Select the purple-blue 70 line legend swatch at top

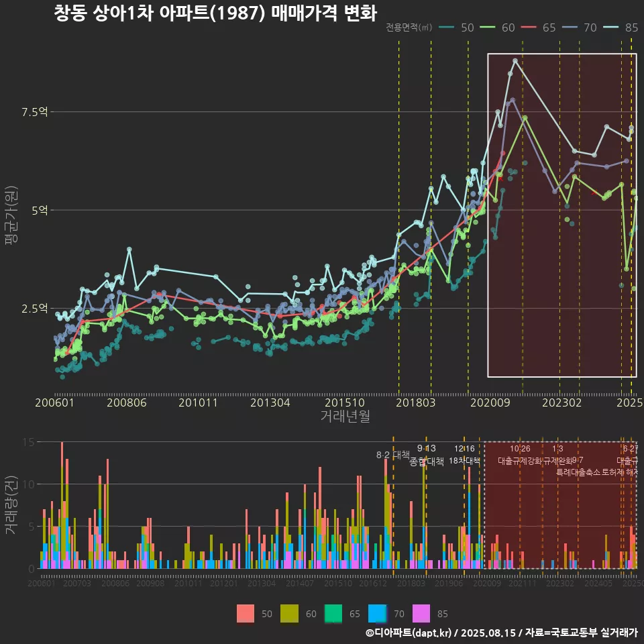click(x=570, y=28)
